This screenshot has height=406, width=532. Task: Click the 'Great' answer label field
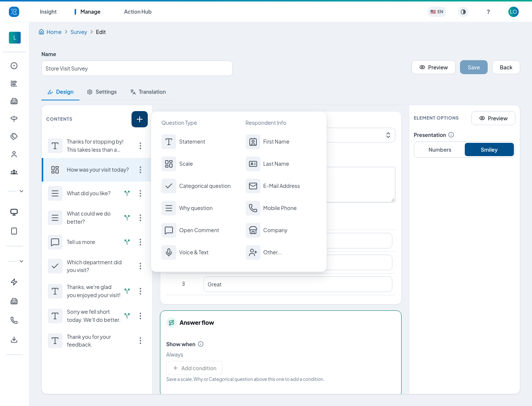coord(298,284)
